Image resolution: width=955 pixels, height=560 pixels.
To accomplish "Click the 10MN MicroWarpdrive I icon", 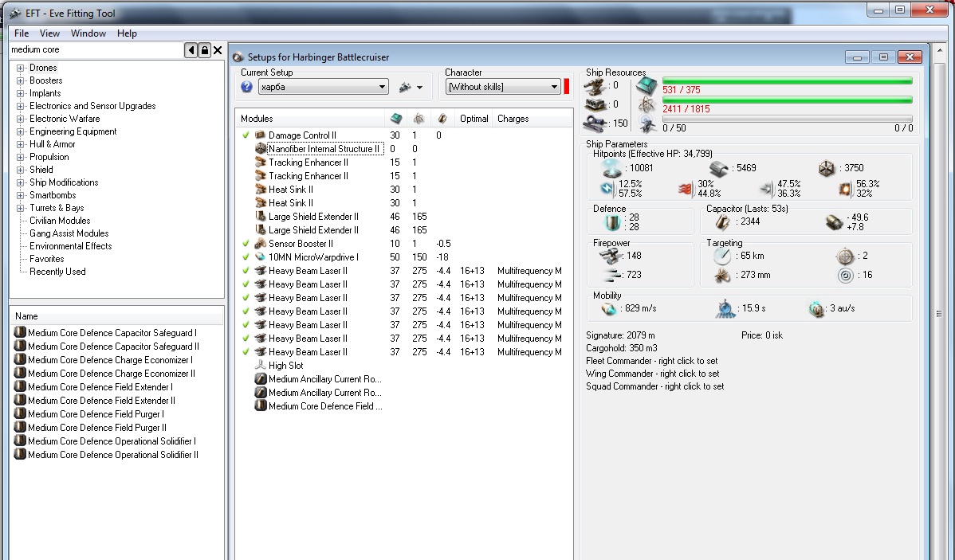I will click(260, 257).
